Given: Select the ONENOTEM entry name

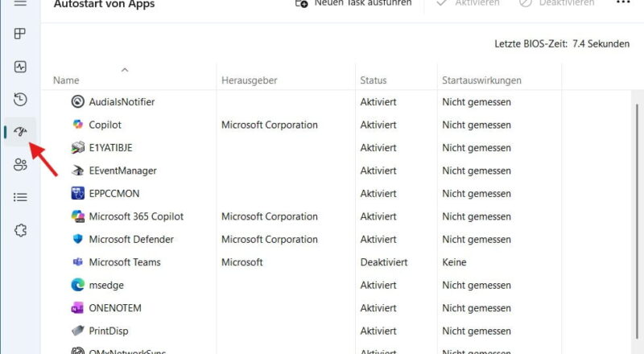Looking at the screenshot, I should [115, 308].
